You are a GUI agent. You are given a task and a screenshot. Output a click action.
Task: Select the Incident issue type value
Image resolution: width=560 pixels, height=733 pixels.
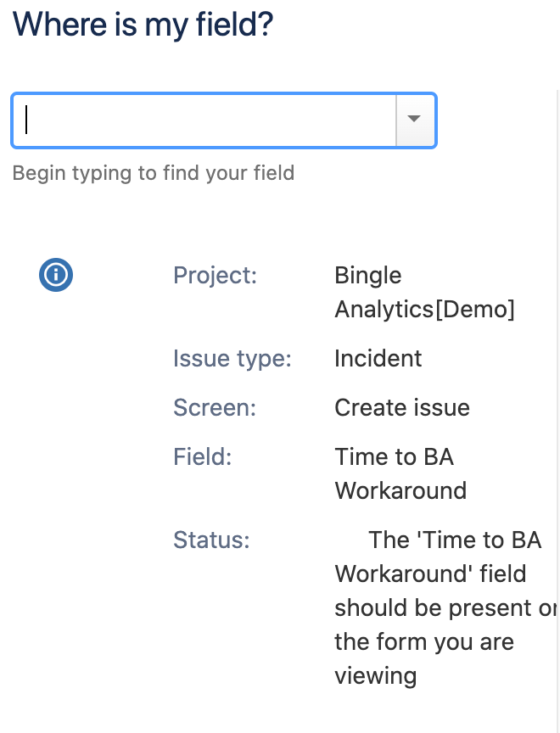point(378,359)
